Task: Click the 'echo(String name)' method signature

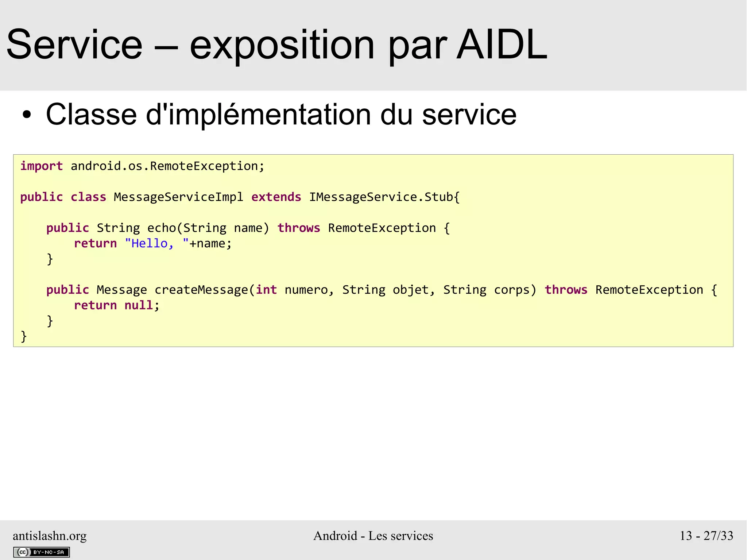Action: pyautogui.click(x=208, y=228)
